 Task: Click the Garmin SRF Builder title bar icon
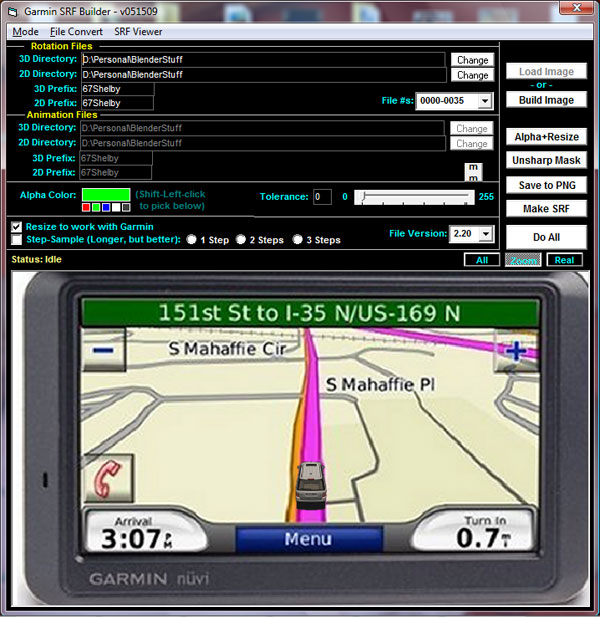coord(13,12)
